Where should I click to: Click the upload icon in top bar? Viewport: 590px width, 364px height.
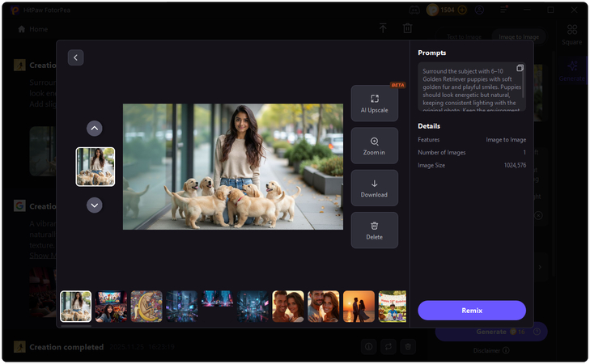pyautogui.click(x=383, y=28)
